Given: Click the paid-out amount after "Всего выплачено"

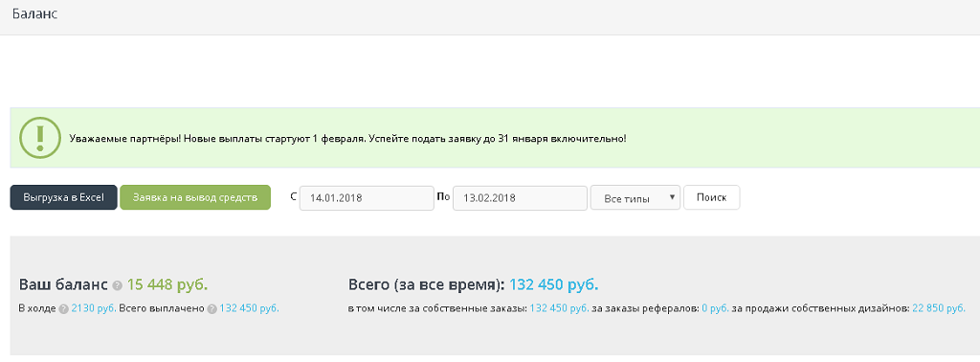Looking at the screenshot, I should click(250, 308).
